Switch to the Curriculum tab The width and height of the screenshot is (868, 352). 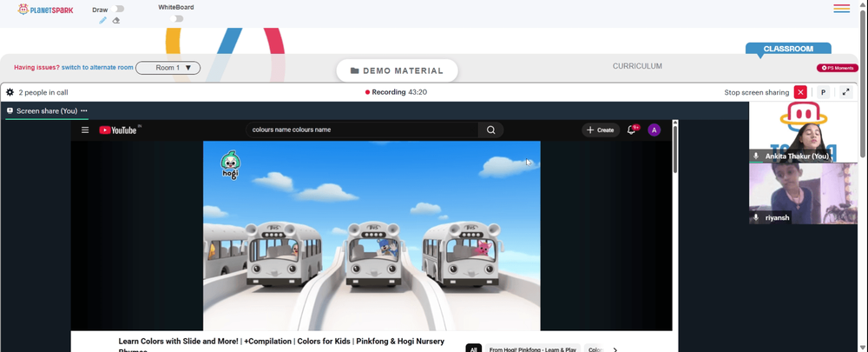pos(637,66)
